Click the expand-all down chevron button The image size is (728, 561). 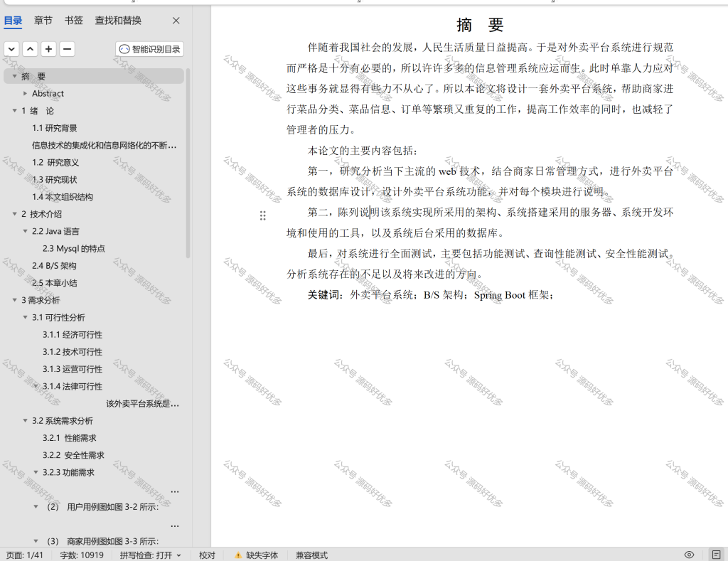pos(11,49)
